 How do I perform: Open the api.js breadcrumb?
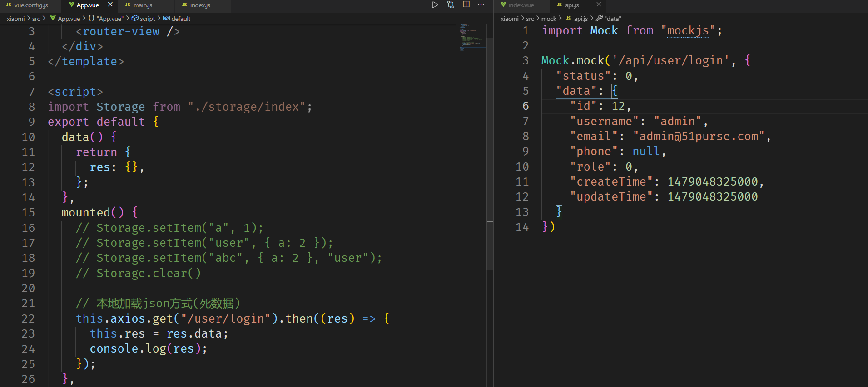[576, 19]
